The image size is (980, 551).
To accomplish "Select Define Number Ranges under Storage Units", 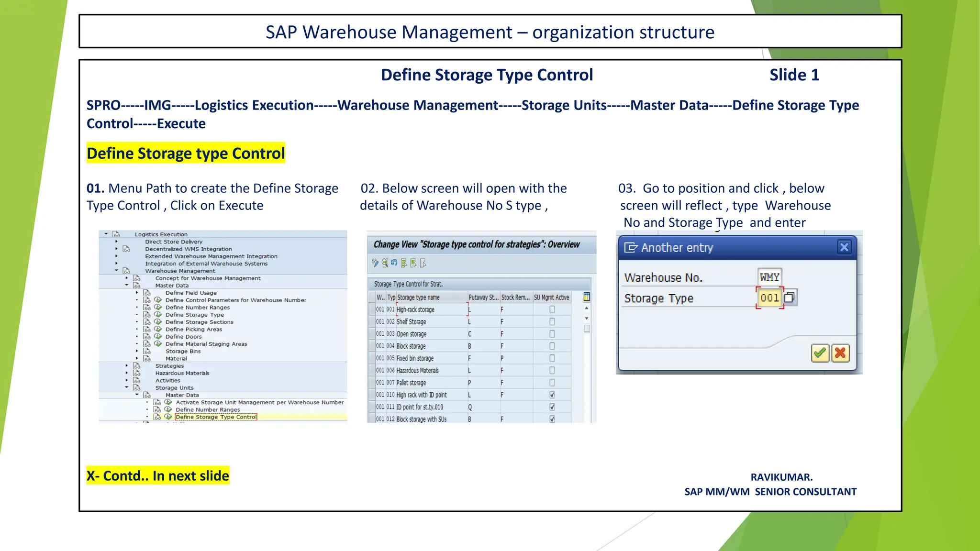I will 208,409.
